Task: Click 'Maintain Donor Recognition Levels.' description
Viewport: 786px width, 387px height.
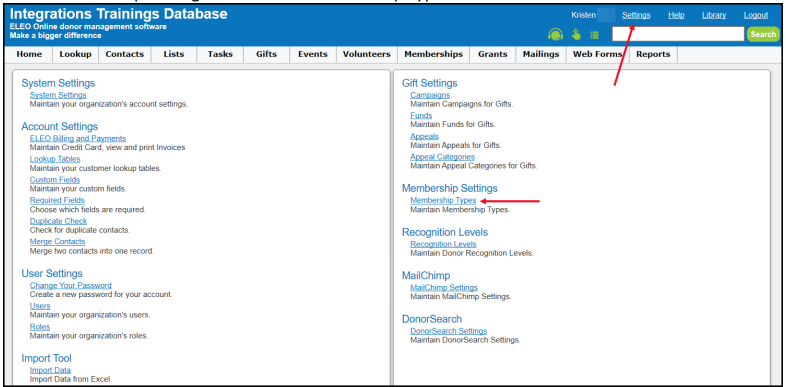Action: 472,253
